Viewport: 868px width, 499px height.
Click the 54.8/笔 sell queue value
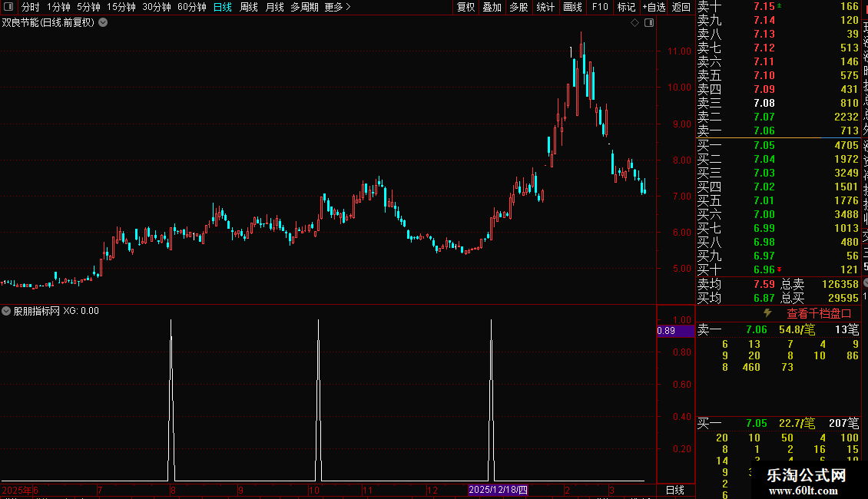pos(797,330)
